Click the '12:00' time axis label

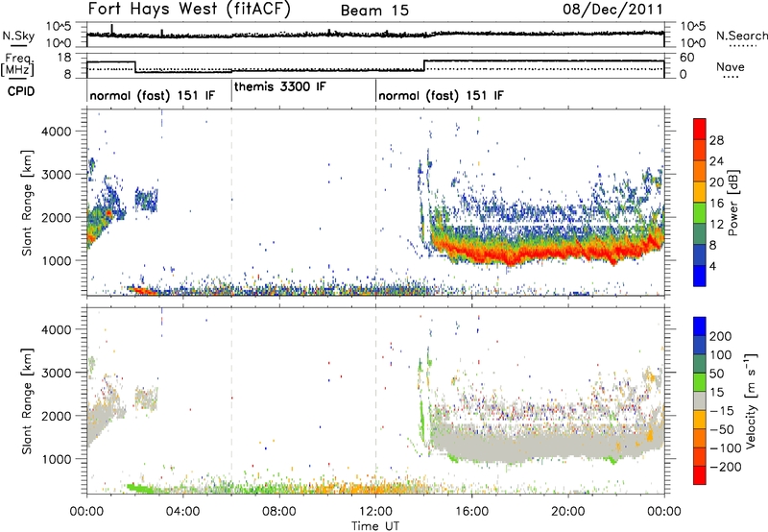375,512
